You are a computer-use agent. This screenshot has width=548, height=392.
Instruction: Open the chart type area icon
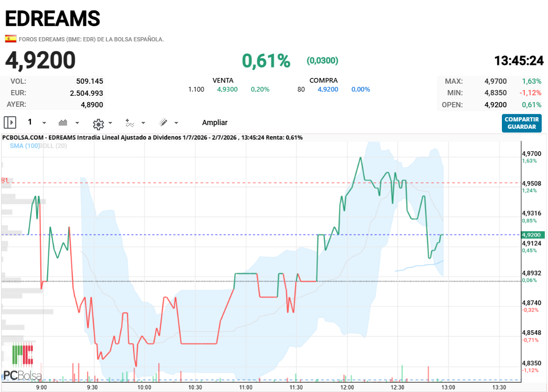tap(63, 122)
